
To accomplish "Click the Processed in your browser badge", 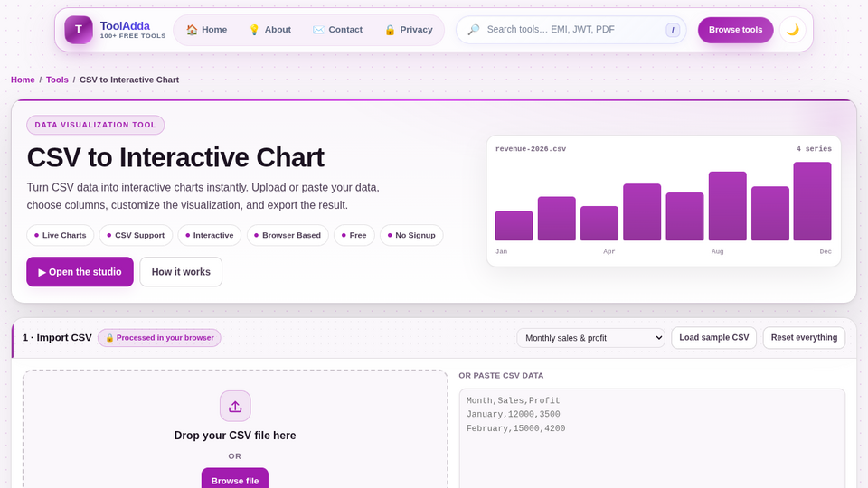I will [159, 337].
